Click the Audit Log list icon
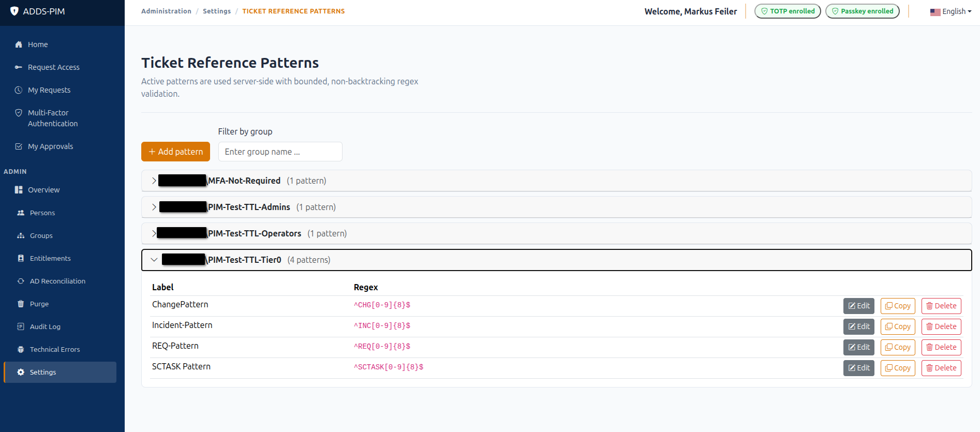This screenshot has height=432, width=980. point(21,326)
